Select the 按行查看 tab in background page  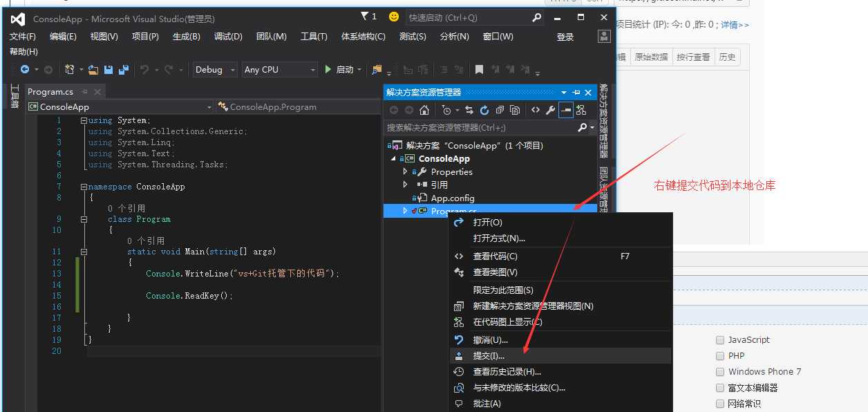coord(693,57)
